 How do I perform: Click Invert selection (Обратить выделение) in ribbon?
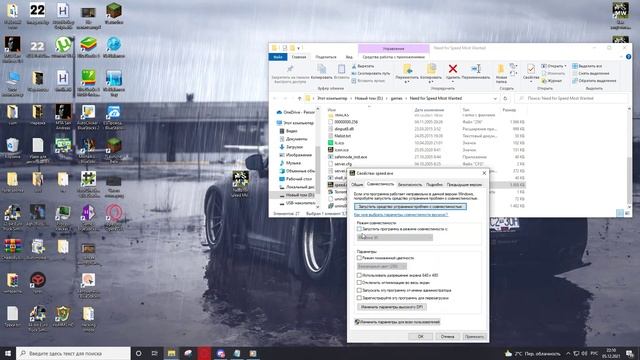point(594,81)
